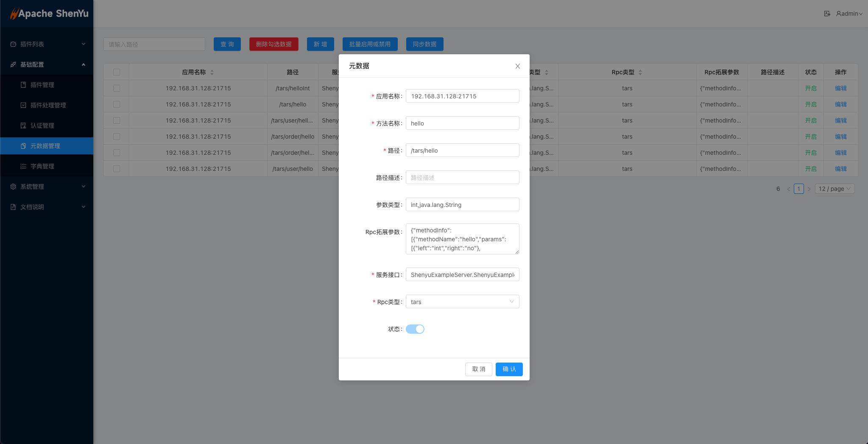The image size is (868, 444).
Task: Click the icon left of the admin user
Action: point(827,14)
